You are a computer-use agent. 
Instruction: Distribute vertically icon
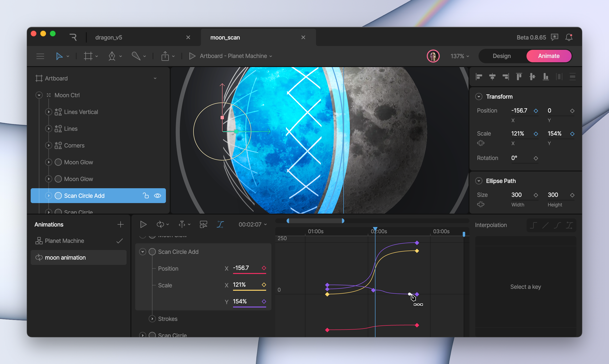coord(572,77)
